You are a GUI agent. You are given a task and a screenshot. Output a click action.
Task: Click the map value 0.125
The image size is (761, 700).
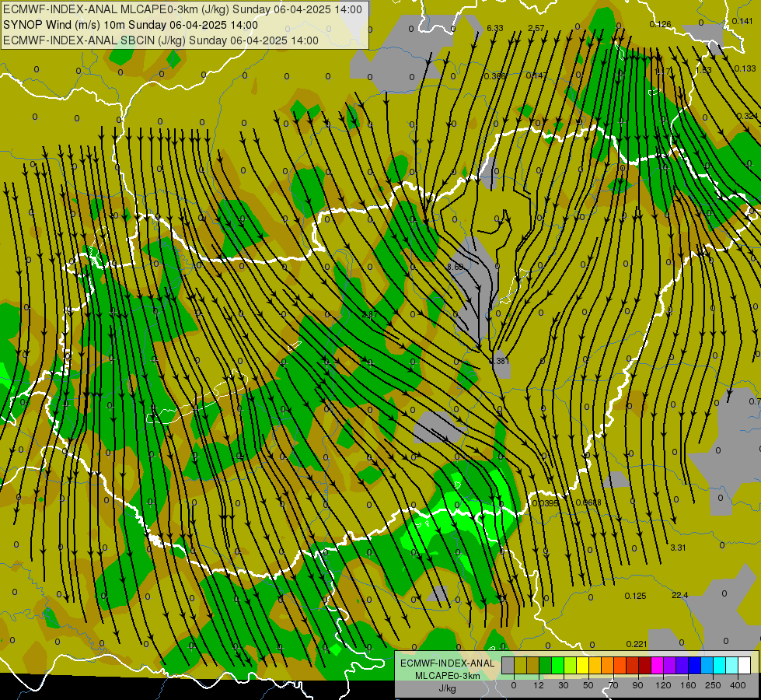[635, 596]
